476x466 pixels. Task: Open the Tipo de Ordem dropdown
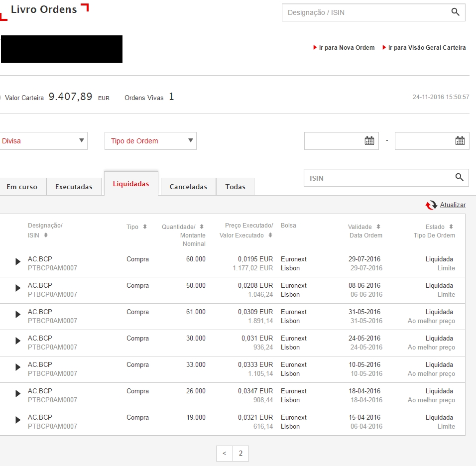[x=150, y=141]
